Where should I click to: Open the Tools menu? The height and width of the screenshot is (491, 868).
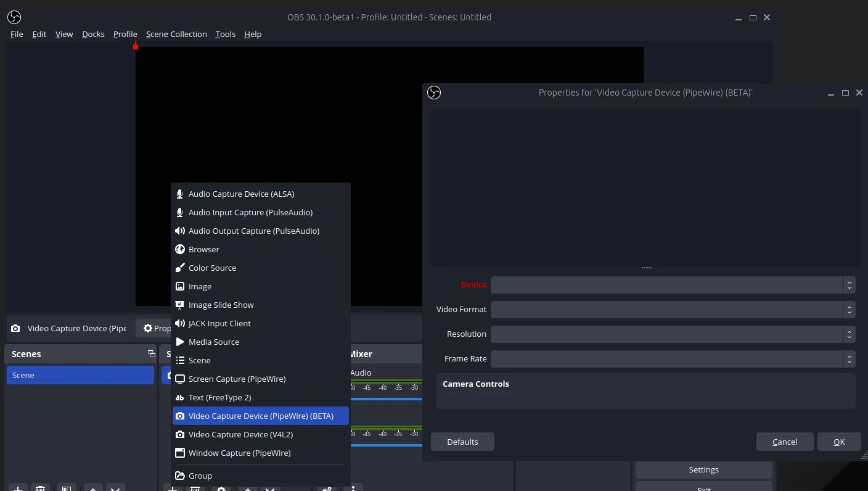(225, 34)
